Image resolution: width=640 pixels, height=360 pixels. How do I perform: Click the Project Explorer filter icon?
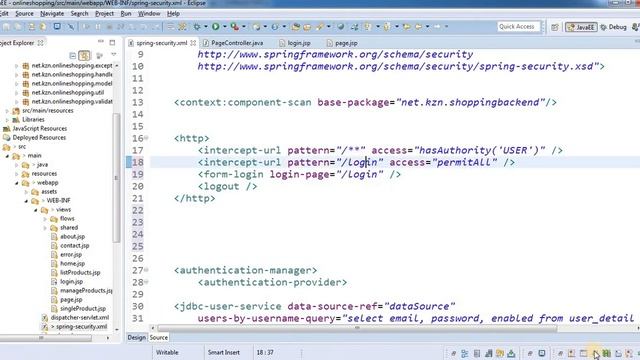click(99, 55)
